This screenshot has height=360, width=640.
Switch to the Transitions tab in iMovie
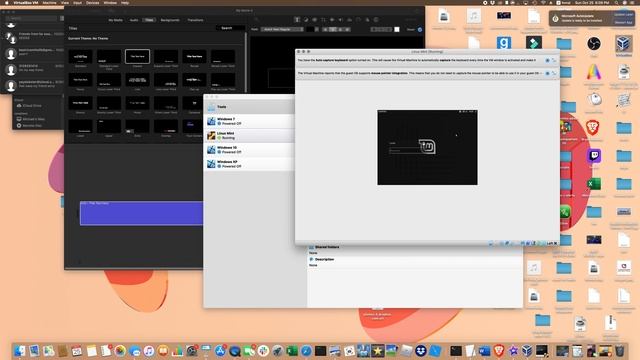pyautogui.click(x=196, y=20)
